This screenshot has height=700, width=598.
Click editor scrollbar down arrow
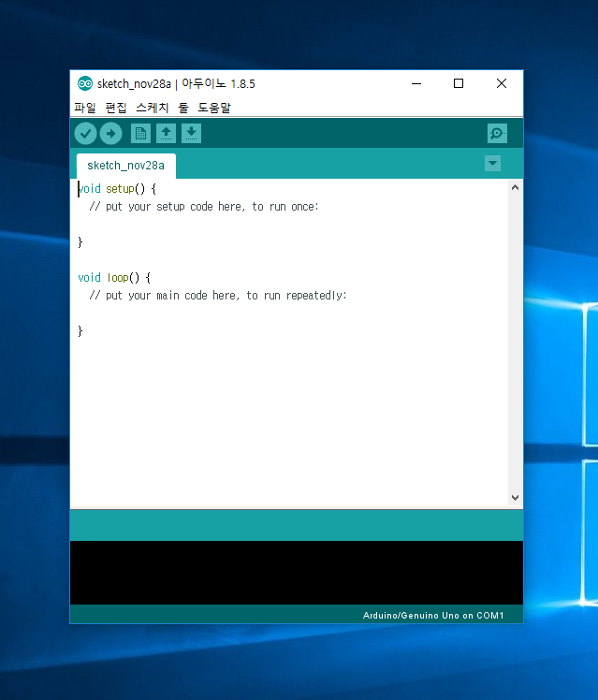point(515,497)
